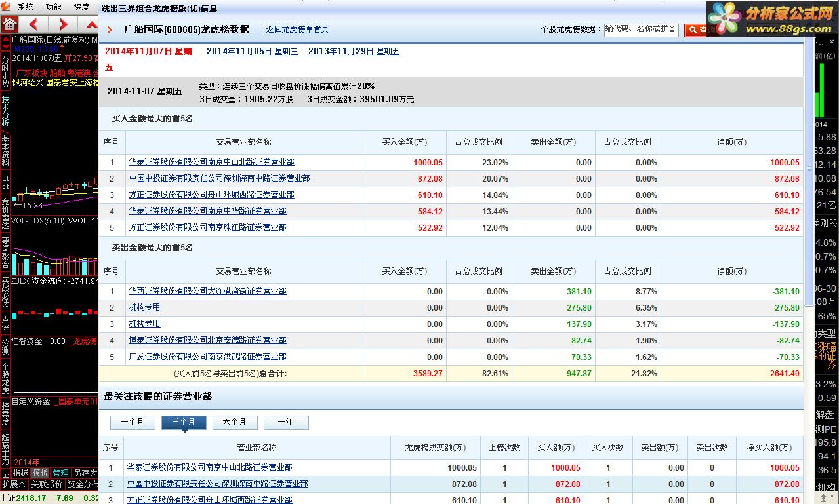The width and height of the screenshot is (839, 504).
Task: Click the stock code search input field
Action: pos(641,29)
